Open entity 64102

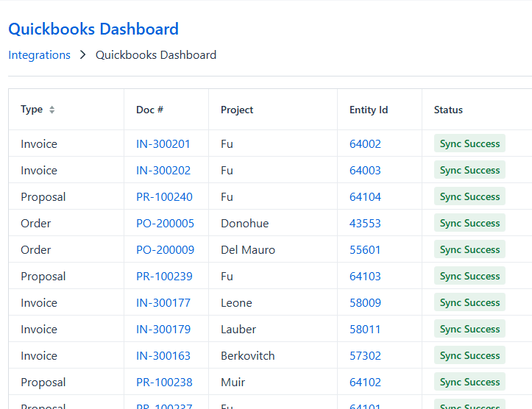(x=365, y=382)
